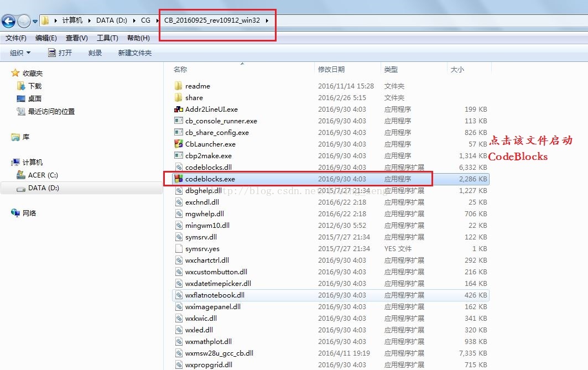Click the symsrv.yes file icon

[179, 248]
